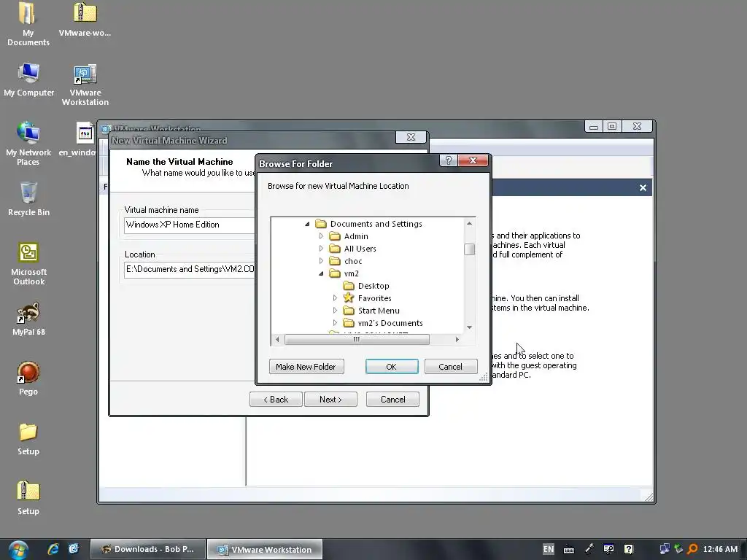Open the network connection tray icon
747x560 pixels.
664,549
